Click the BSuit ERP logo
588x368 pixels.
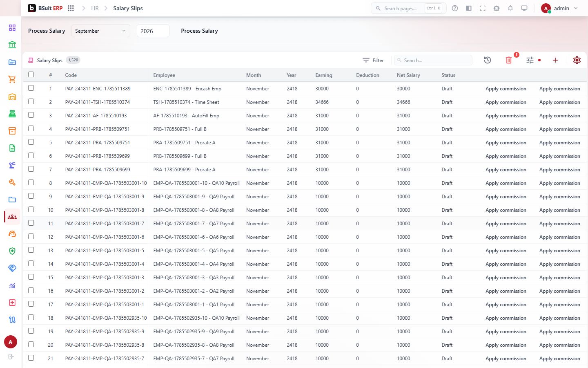tap(45, 8)
